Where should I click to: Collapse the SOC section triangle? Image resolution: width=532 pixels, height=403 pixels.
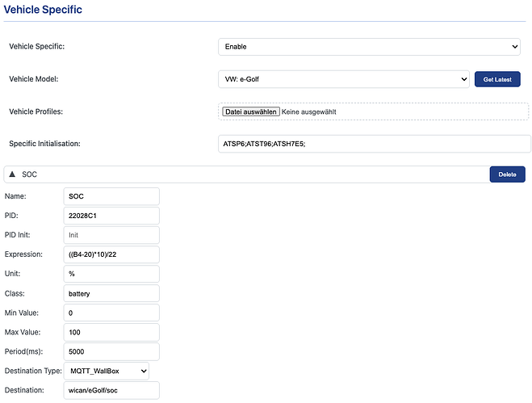click(12, 174)
